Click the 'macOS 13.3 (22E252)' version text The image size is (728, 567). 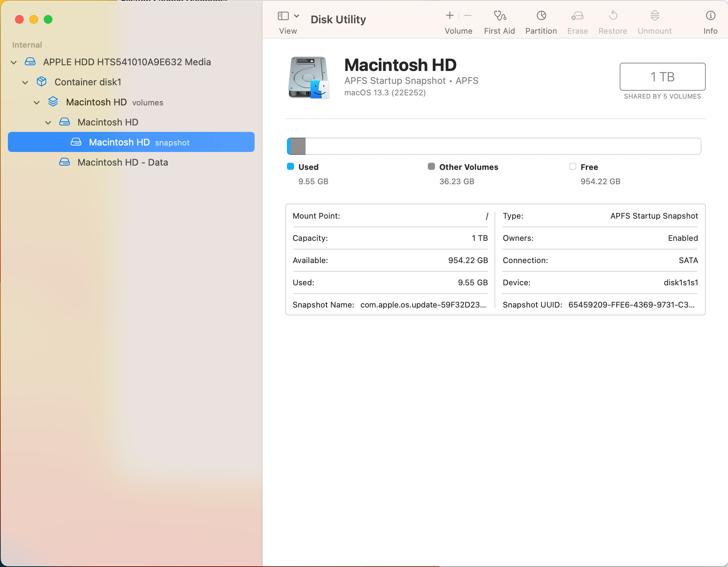point(385,92)
